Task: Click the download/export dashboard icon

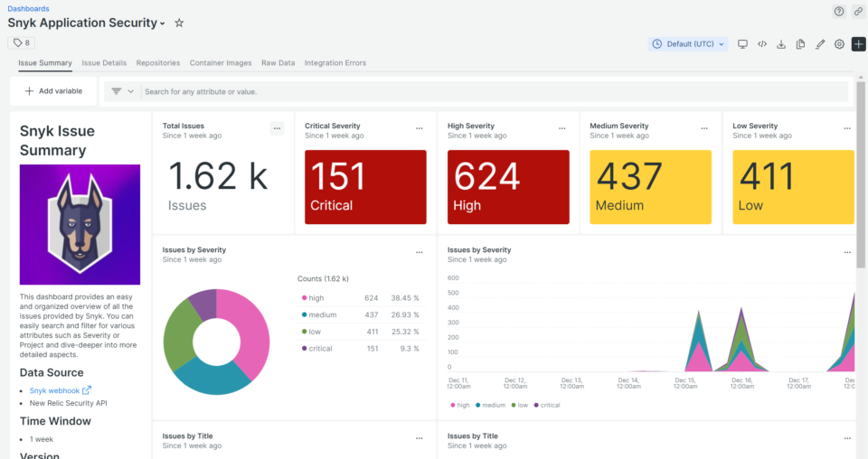Action: click(781, 44)
